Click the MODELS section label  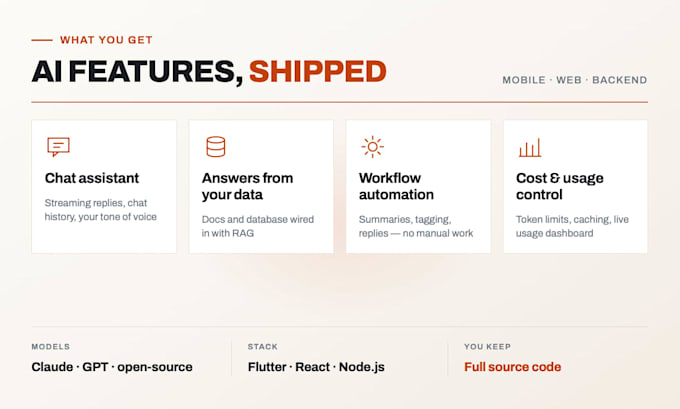51,347
